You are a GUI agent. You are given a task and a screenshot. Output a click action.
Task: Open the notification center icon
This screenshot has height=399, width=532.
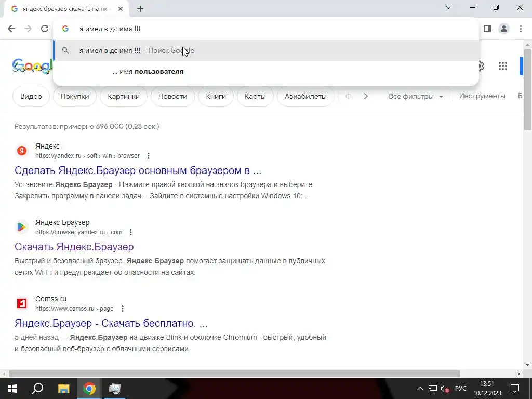(x=515, y=389)
